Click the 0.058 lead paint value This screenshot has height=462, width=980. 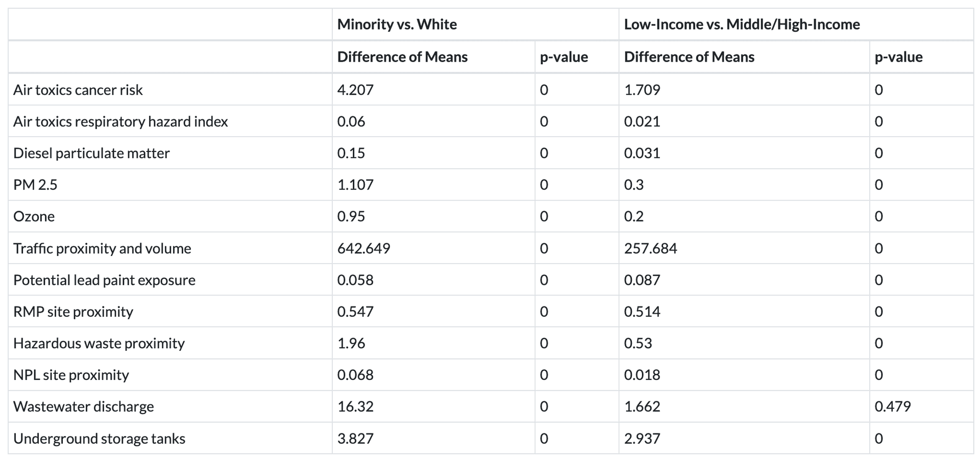click(x=355, y=280)
